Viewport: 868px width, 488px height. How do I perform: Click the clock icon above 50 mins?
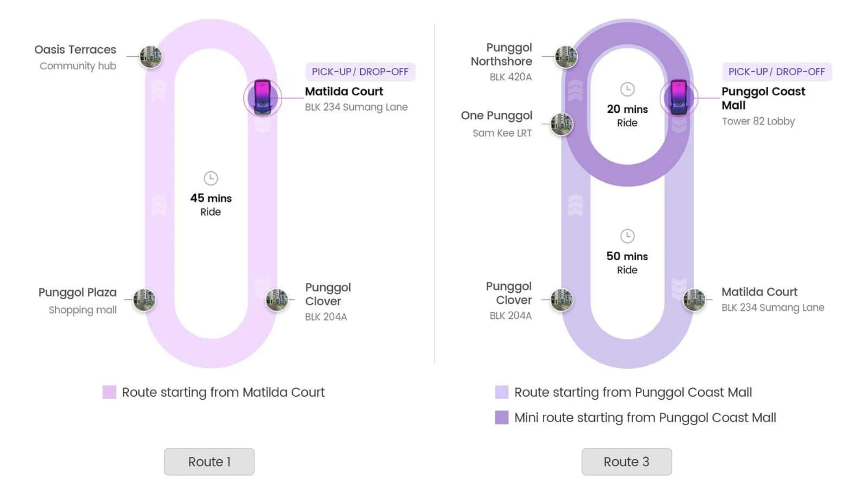(627, 236)
